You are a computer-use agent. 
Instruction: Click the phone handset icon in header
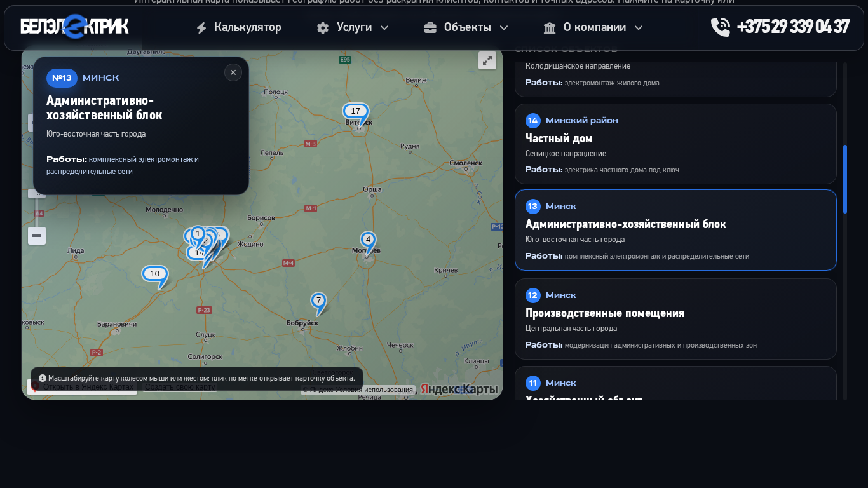click(721, 27)
